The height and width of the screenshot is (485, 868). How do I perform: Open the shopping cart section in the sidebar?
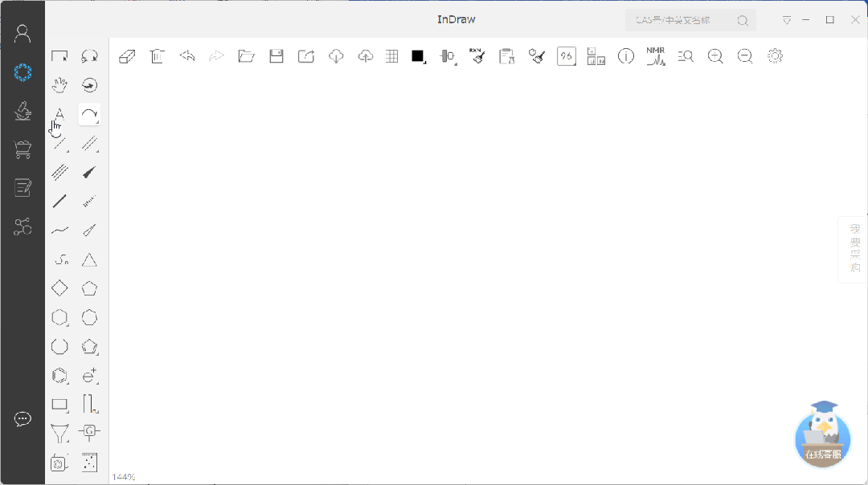[x=23, y=149]
